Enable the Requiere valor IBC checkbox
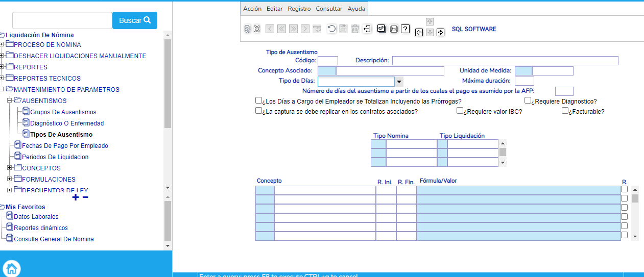Screen dimensions: 644x277 coord(460,111)
